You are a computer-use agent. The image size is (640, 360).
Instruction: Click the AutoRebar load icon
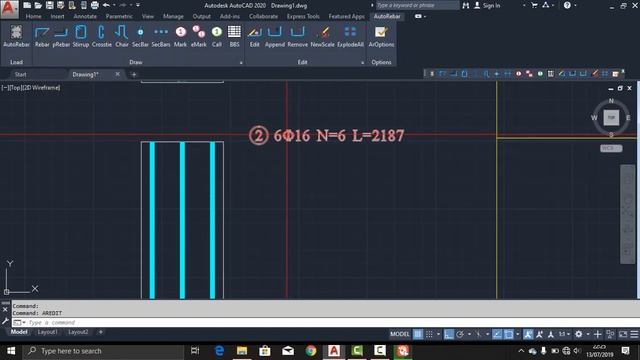[16, 36]
